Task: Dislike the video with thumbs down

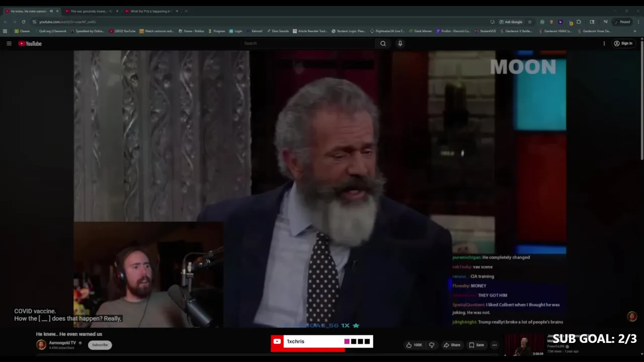Action: (x=432, y=345)
